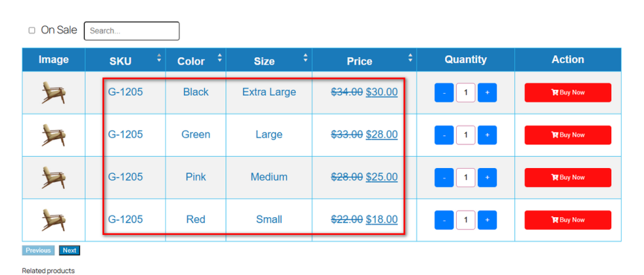Open the $30.00 sale price link
Screen dimensions: 644x275
coord(381,92)
